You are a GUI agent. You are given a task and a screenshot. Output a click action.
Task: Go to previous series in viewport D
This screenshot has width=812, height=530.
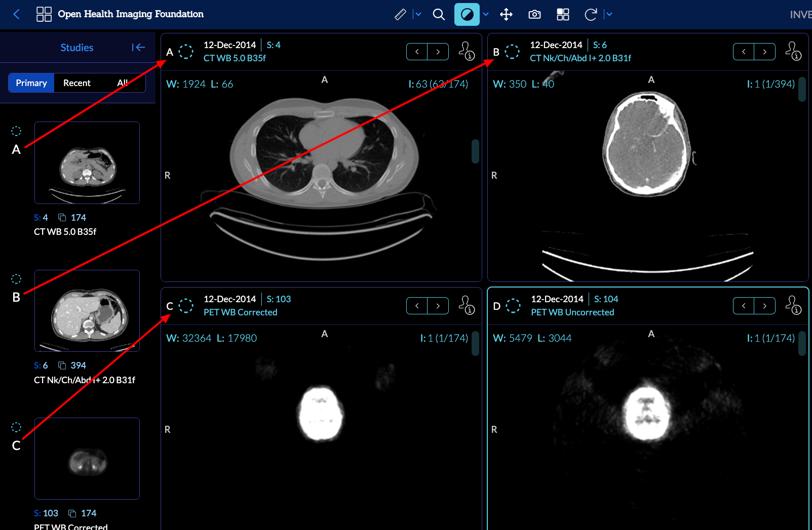(x=744, y=306)
